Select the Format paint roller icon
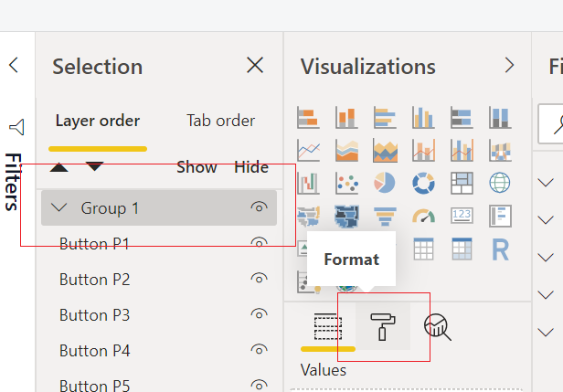 [383, 326]
